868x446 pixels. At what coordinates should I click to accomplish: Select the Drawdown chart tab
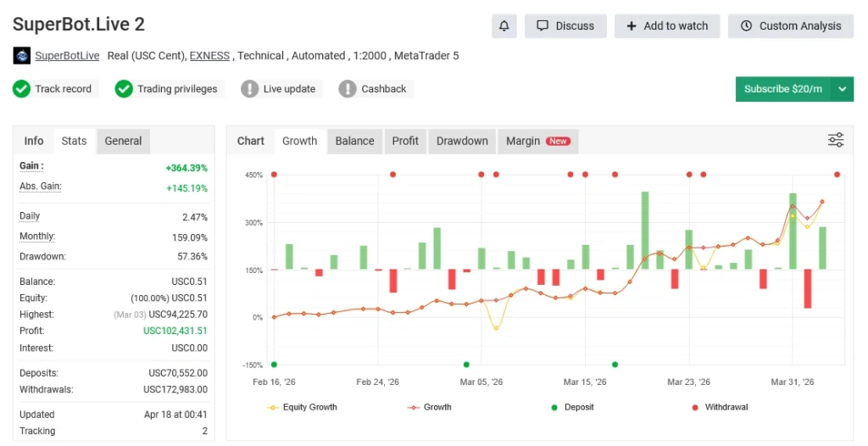[462, 141]
